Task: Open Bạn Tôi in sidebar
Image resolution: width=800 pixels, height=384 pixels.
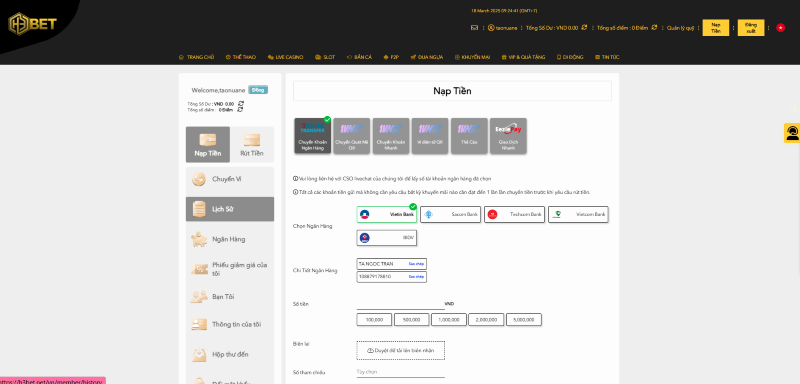Action: (230, 297)
